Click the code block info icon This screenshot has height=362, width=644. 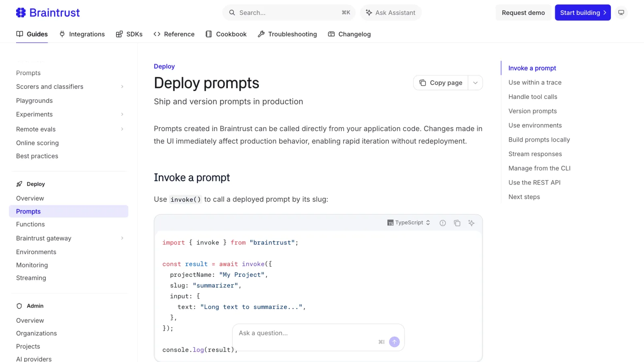point(443,223)
